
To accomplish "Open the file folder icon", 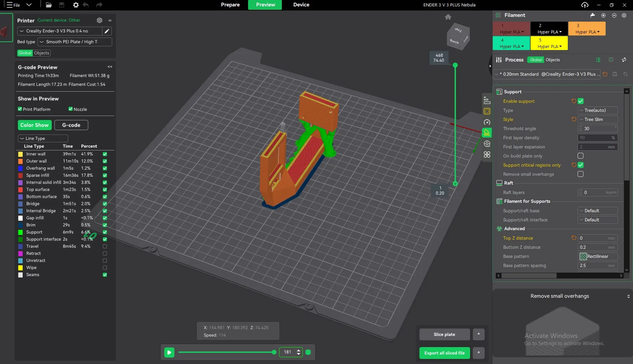I will [x=49, y=5].
